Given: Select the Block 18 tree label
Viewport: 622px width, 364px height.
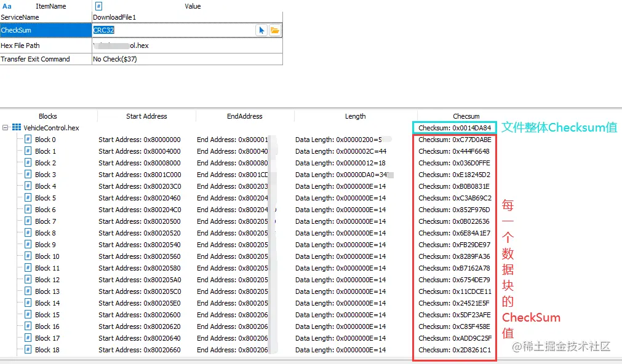Looking at the screenshot, I should click(x=47, y=350).
